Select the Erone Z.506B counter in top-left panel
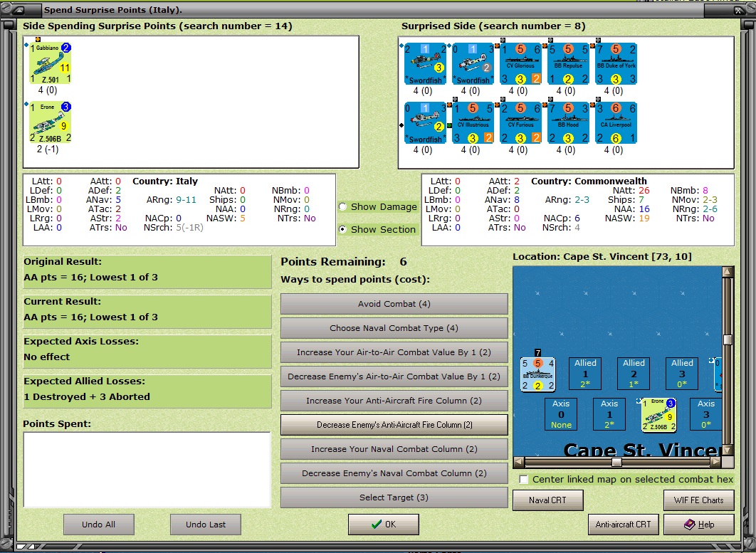This screenshot has height=553, width=756. (x=50, y=122)
